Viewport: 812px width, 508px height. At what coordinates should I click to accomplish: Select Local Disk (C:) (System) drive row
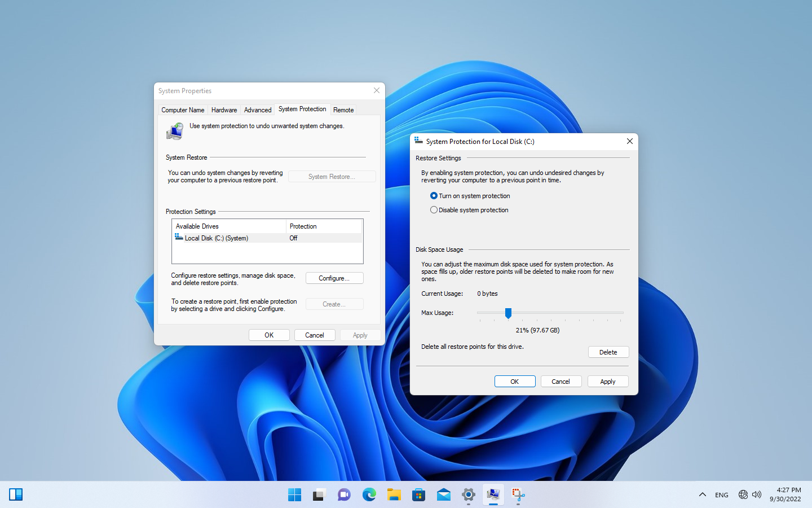pos(267,238)
